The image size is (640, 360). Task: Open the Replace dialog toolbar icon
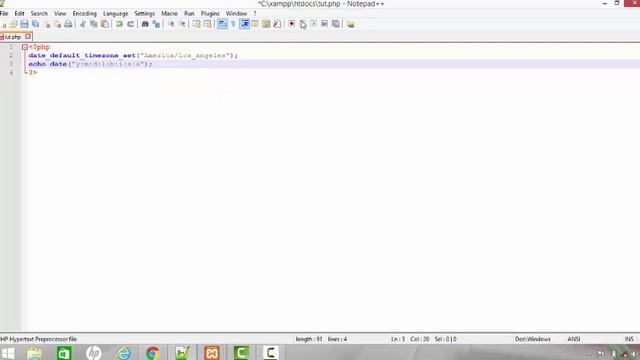pos(156,24)
